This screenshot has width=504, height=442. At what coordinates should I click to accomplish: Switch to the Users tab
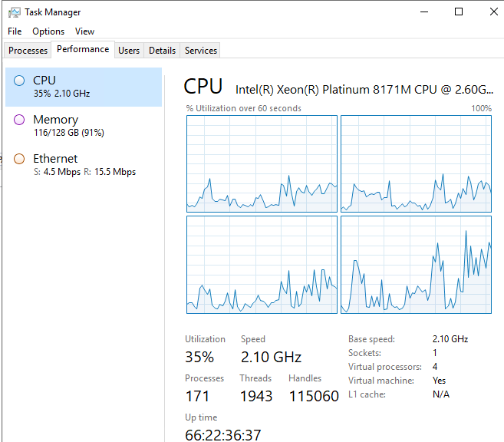(129, 51)
